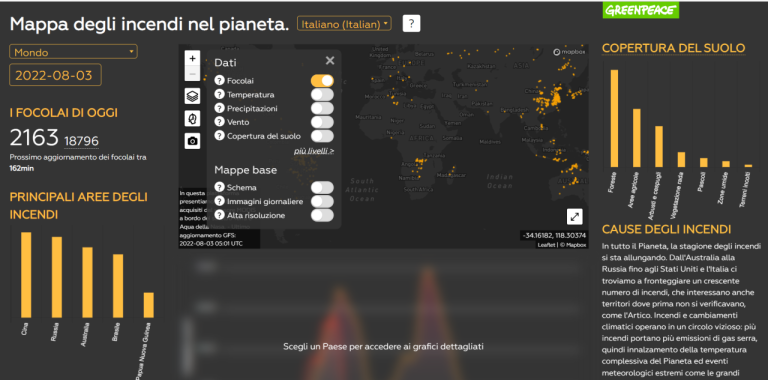The width and height of the screenshot is (768, 380).
Task: Turn on the Vento layer switch
Action: [x=322, y=121]
